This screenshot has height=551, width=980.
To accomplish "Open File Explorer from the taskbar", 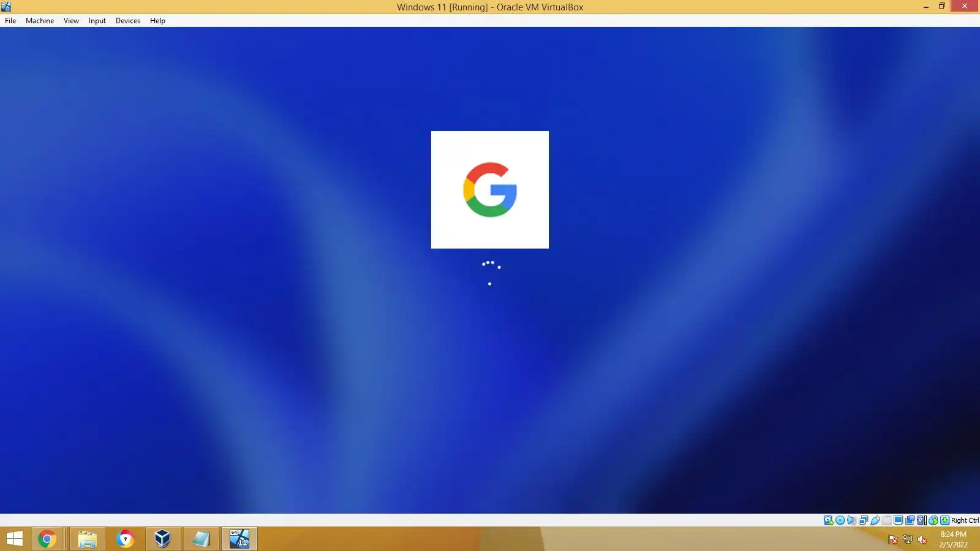I will [88, 539].
